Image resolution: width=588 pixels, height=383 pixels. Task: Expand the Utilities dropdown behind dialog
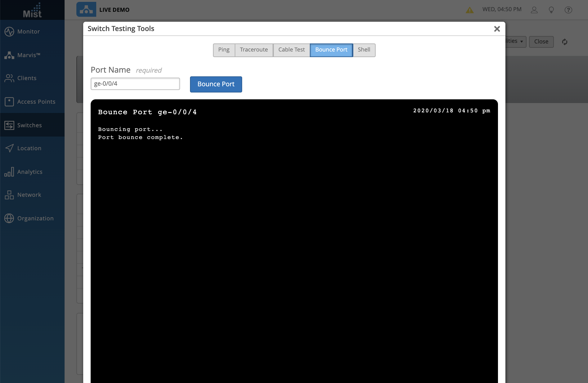515,41
